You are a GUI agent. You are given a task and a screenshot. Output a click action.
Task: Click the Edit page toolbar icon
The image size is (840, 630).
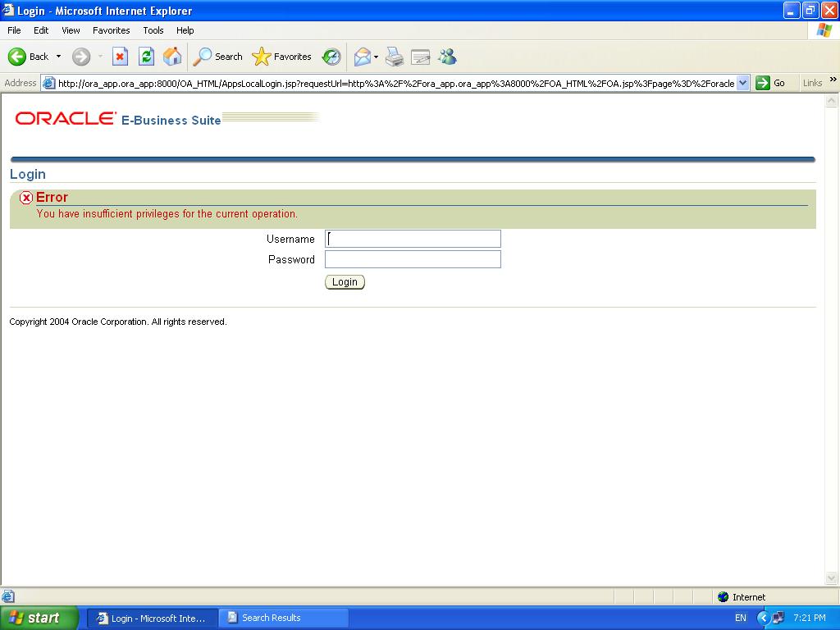pyautogui.click(x=421, y=57)
